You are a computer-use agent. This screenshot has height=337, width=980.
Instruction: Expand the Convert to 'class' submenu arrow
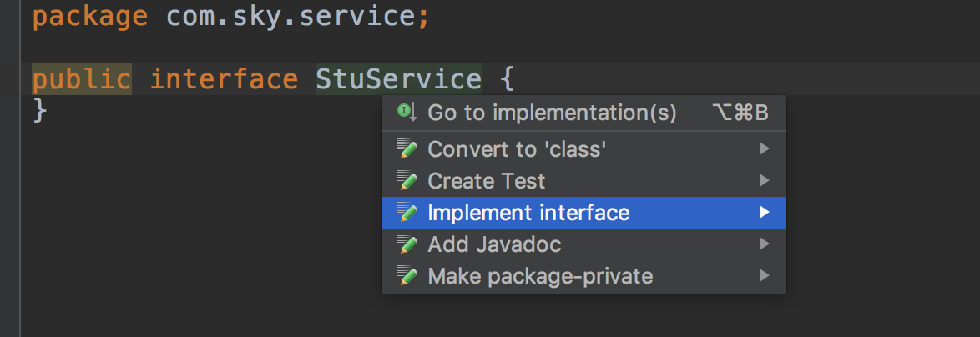click(x=764, y=148)
